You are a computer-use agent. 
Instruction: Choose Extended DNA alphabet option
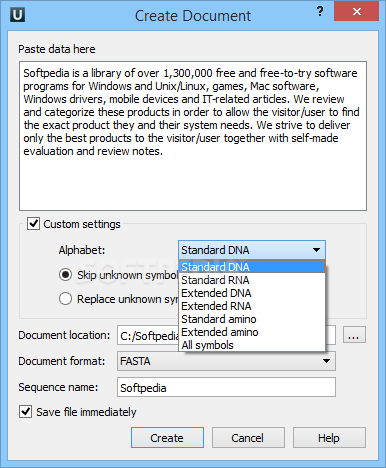click(x=252, y=293)
